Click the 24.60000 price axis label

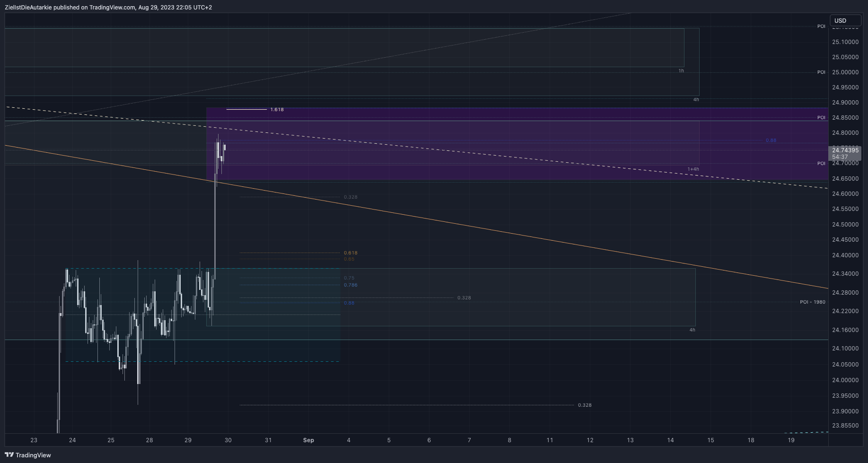[845, 194]
